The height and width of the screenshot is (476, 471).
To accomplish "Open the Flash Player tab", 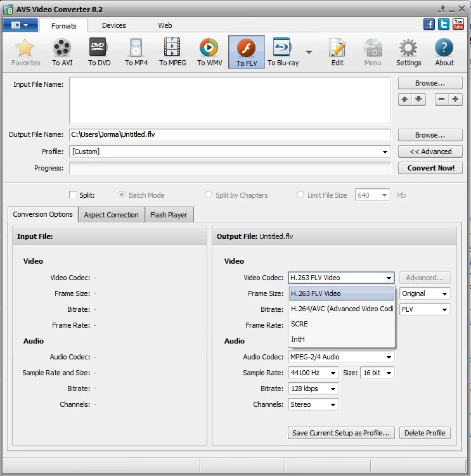I will click(x=169, y=215).
